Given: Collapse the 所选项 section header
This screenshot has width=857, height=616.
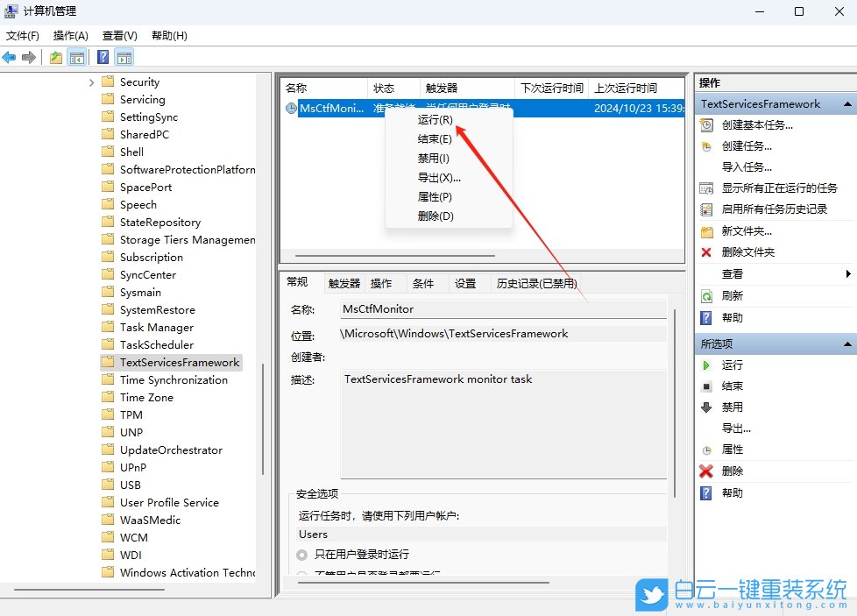Looking at the screenshot, I should 846,343.
